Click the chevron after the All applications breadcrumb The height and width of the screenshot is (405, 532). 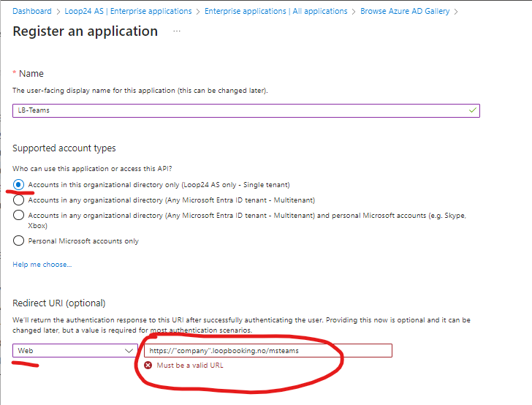click(354, 12)
